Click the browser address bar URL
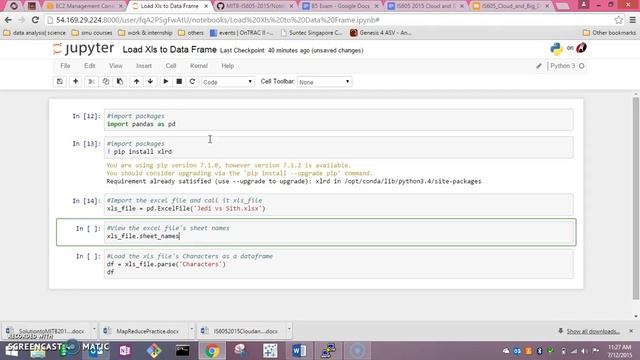Image resolution: width=640 pixels, height=360 pixels. tap(218, 20)
